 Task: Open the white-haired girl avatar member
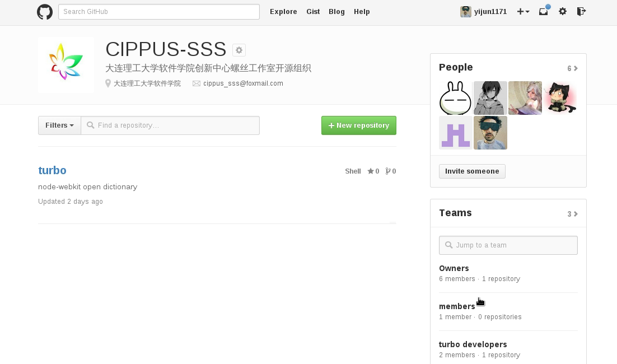[x=525, y=98]
